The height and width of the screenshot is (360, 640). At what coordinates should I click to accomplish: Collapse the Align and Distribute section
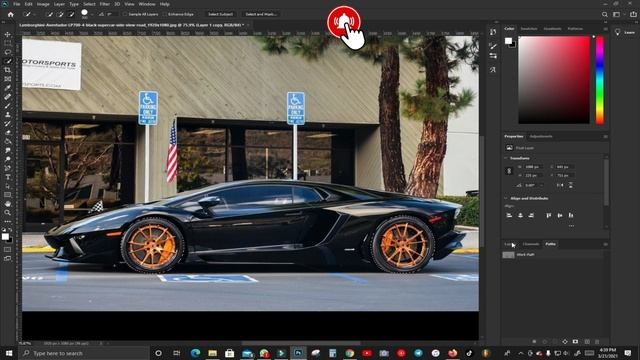pos(506,198)
